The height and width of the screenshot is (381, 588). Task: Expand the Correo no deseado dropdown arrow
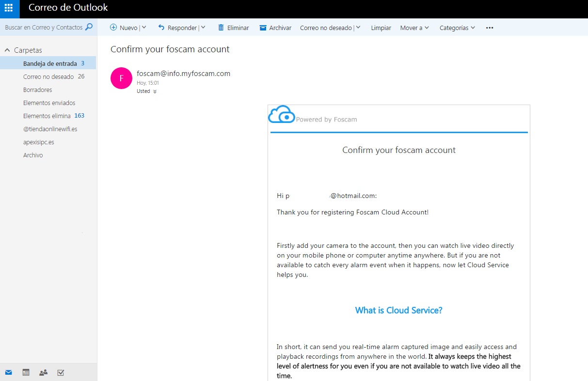coord(358,28)
